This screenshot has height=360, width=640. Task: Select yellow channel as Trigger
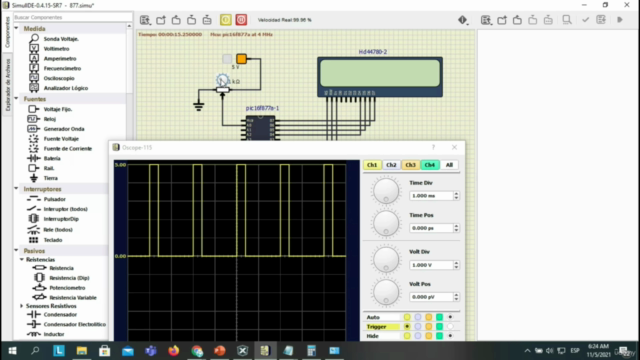(407, 327)
